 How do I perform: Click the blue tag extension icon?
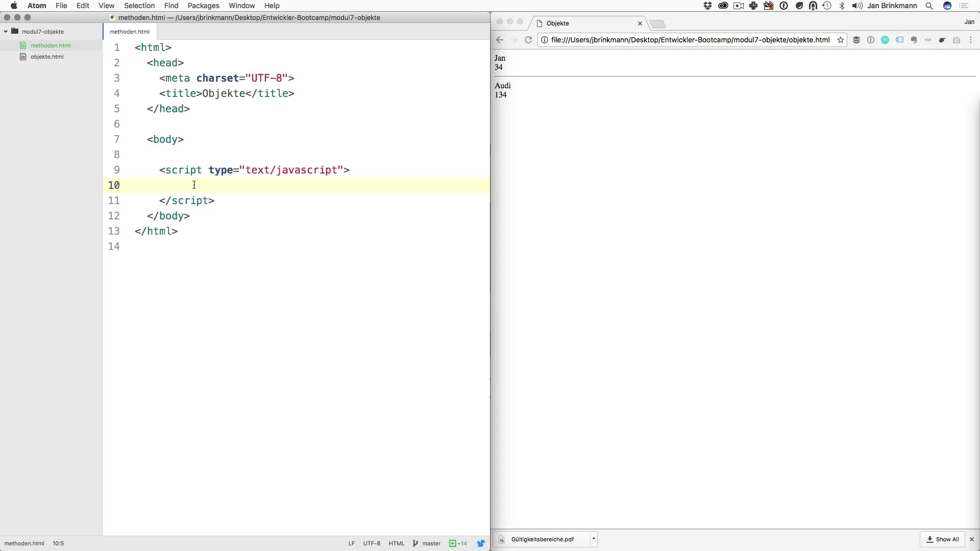[899, 40]
